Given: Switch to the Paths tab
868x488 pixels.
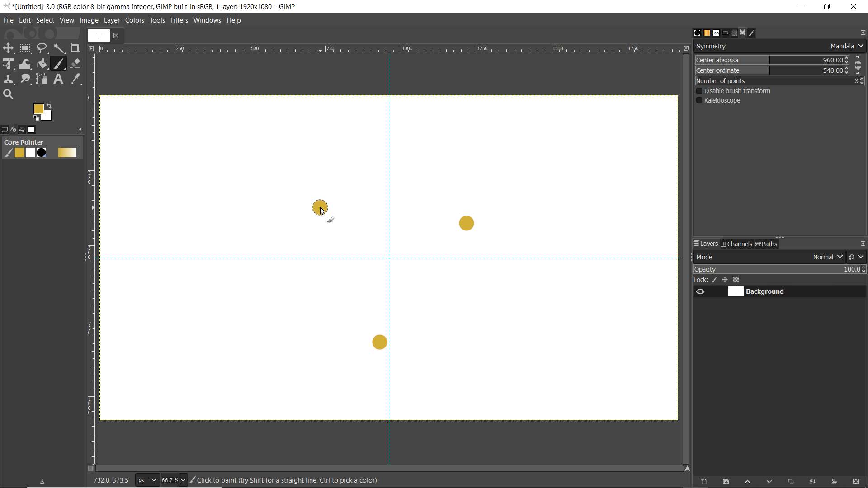Looking at the screenshot, I should (767, 244).
